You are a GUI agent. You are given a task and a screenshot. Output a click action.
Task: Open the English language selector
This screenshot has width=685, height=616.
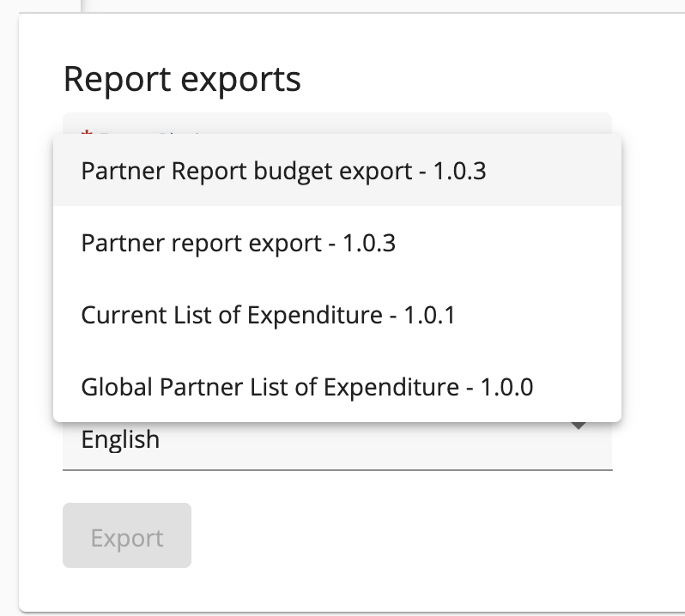coord(336,441)
